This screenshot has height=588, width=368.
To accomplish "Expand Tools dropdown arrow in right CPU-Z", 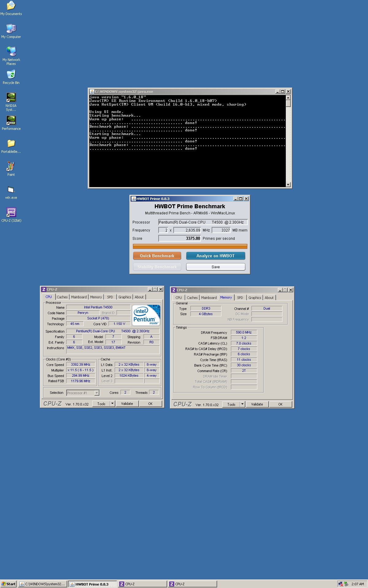I will tap(243, 404).
